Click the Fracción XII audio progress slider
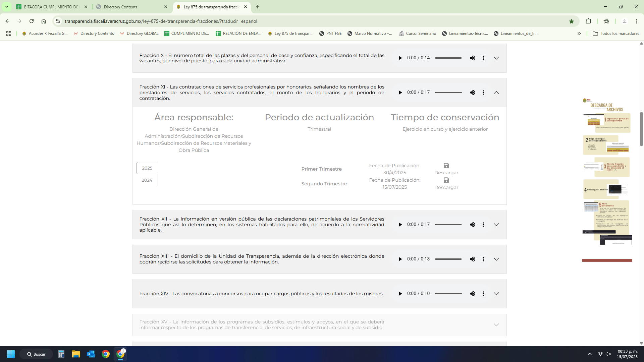 click(448, 225)
